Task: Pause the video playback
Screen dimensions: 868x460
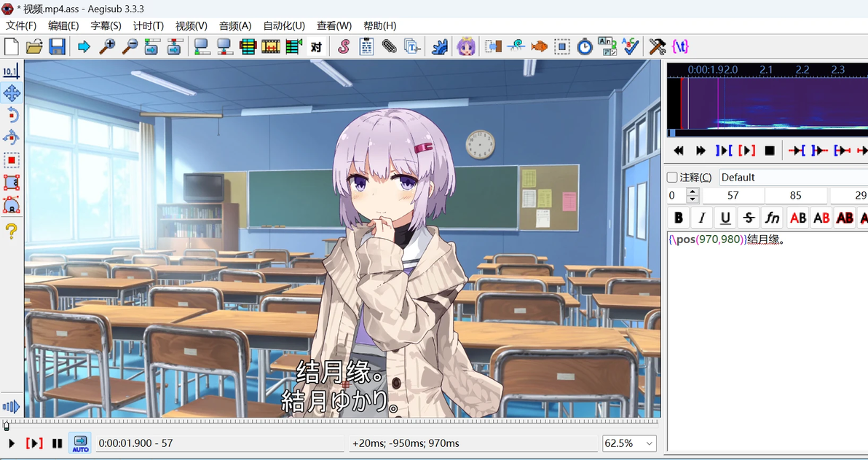Action: coord(57,443)
